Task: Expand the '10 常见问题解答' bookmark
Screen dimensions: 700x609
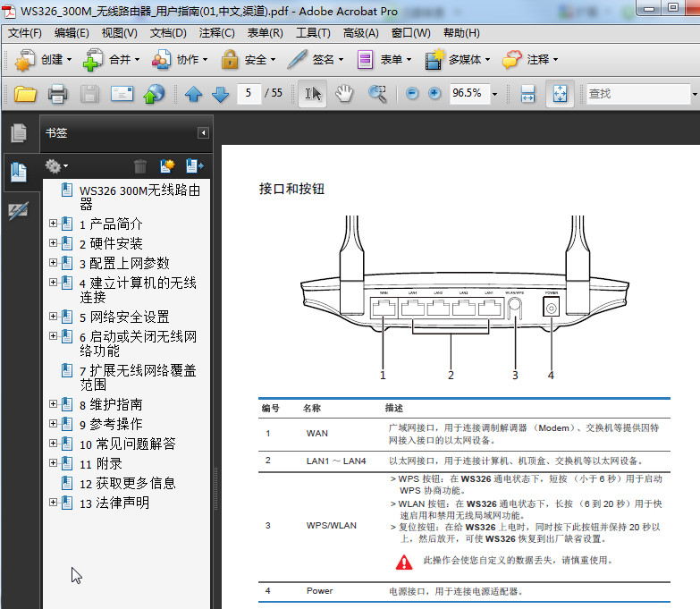Action: click(x=53, y=443)
